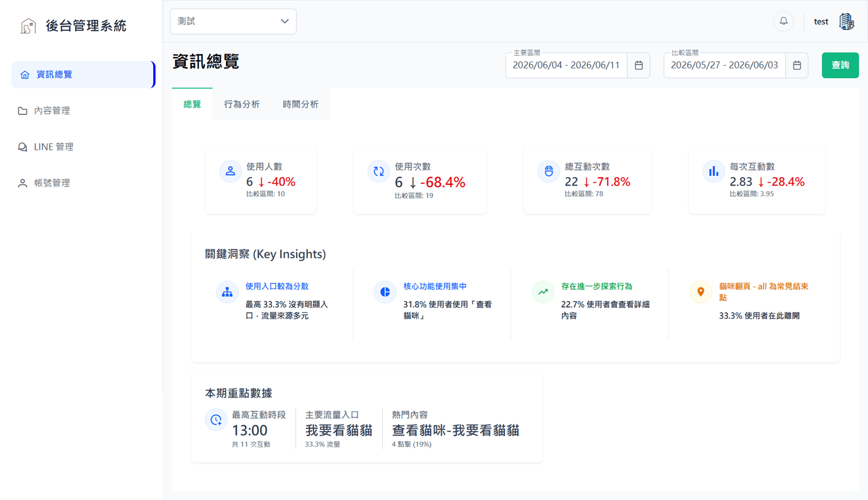Switch to the 總覽 tab
The width and height of the screenshot is (868, 500).
(x=192, y=104)
